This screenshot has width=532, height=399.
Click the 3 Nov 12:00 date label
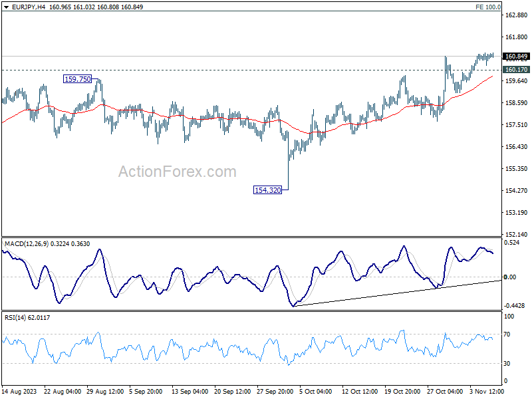point(487,391)
